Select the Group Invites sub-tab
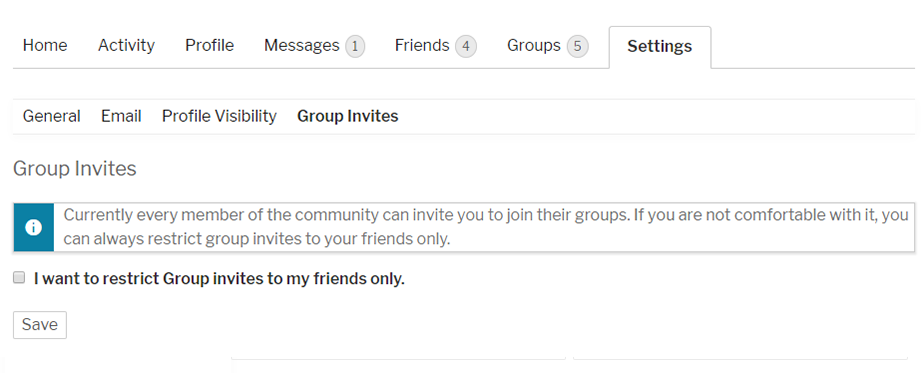This screenshot has height=373, width=923. [x=347, y=116]
